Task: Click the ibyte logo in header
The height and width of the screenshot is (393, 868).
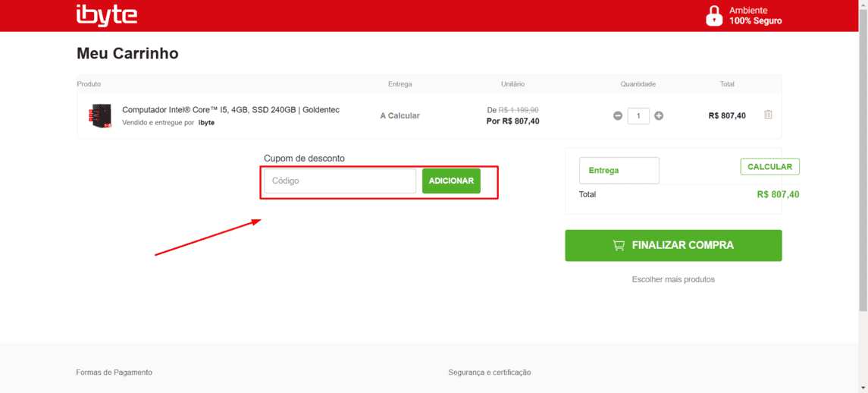Action: click(x=107, y=15)
